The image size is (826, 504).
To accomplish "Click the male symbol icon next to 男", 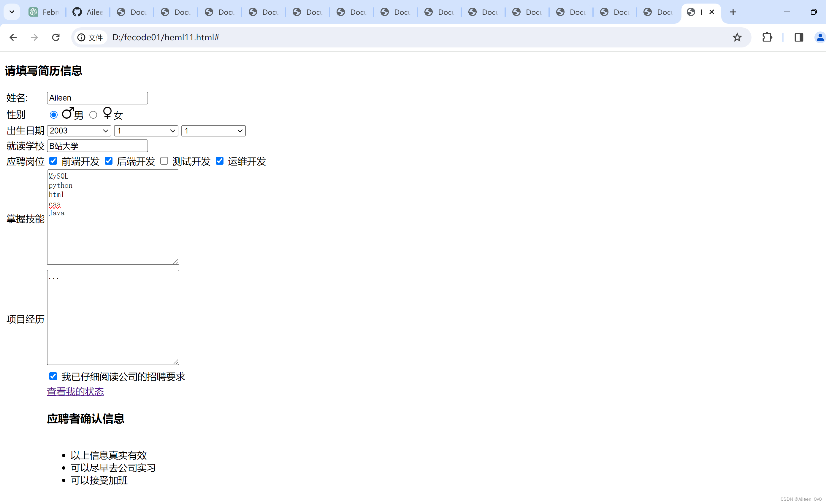I will point(68,113).
